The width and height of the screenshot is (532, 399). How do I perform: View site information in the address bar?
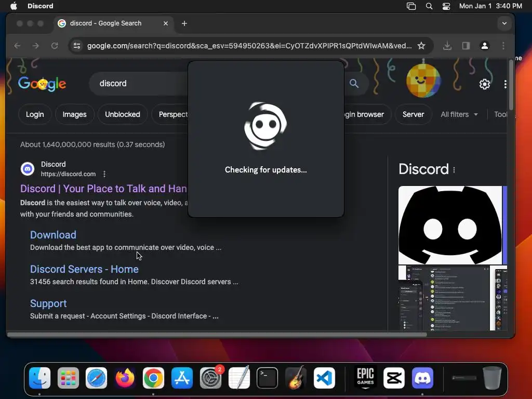tap(77, 46)
